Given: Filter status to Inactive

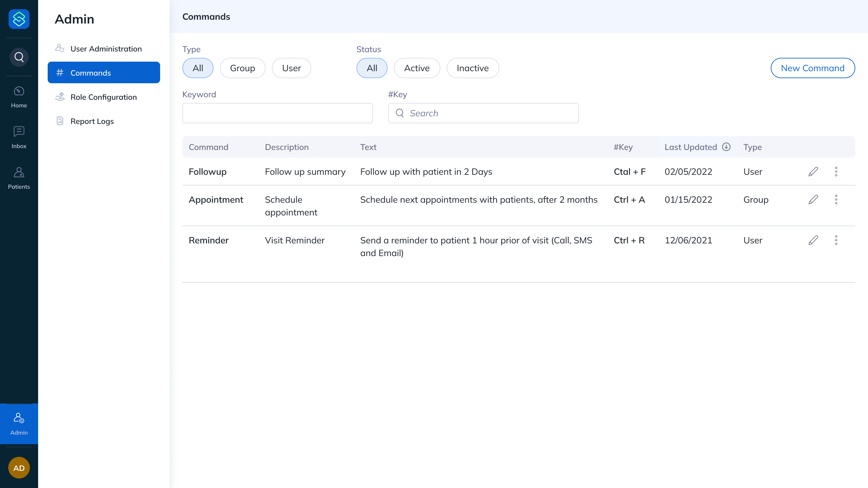Looking at the screenshot, I should click(x=473, y=68).
